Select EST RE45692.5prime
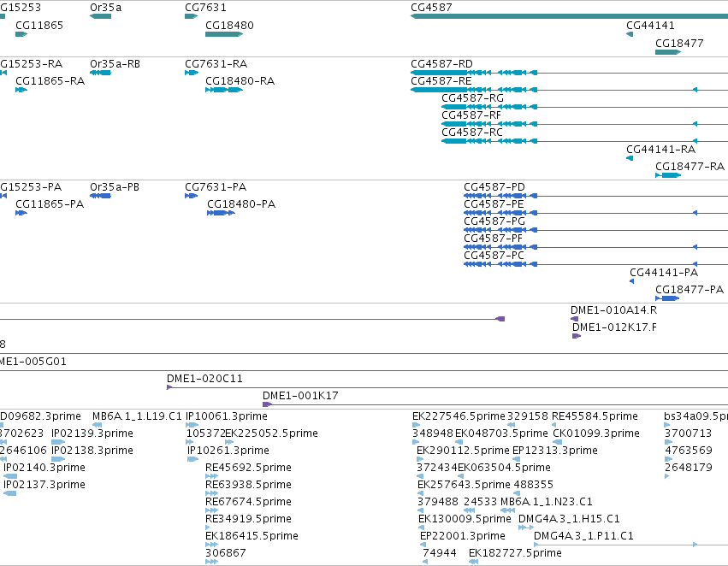 coord(211,476)
